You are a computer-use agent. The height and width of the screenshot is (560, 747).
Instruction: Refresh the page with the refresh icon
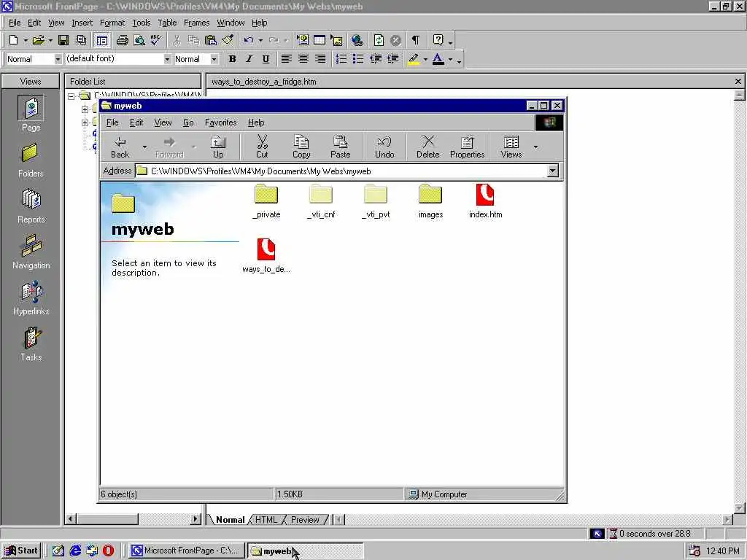(x=379, y=41)
